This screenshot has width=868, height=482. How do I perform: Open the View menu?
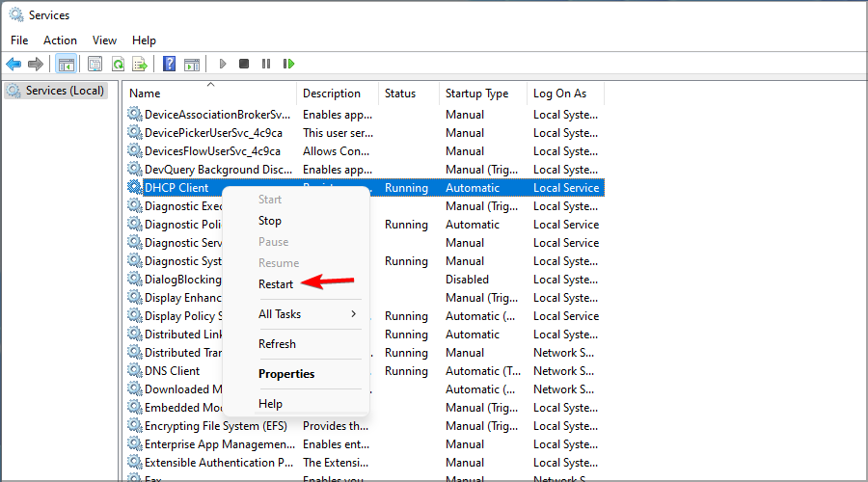(104, 40)
